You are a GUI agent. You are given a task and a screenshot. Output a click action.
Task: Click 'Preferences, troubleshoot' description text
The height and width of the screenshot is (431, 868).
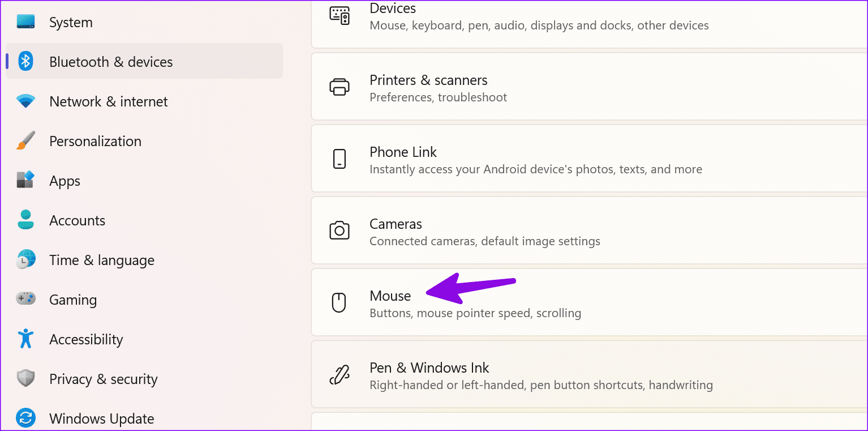pos(438,97)
